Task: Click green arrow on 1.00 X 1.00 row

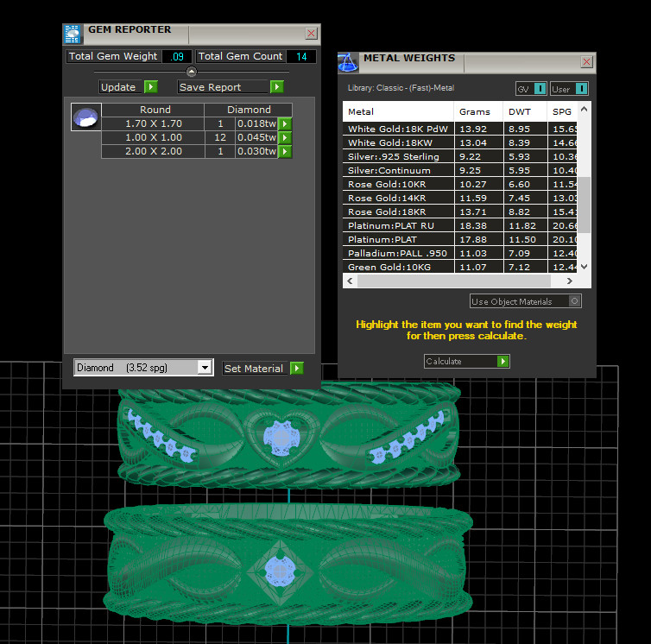Action: [x=285, y=138]
